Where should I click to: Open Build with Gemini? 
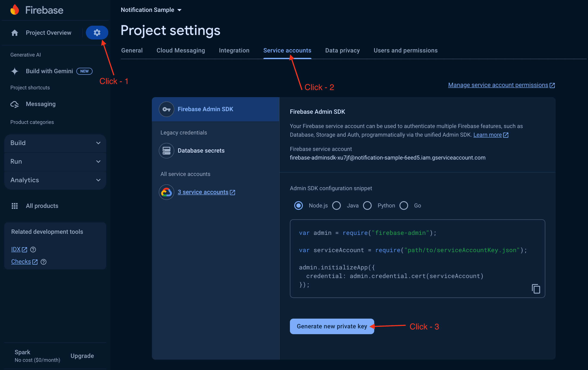pyautogui.click(x=49, y=71)
